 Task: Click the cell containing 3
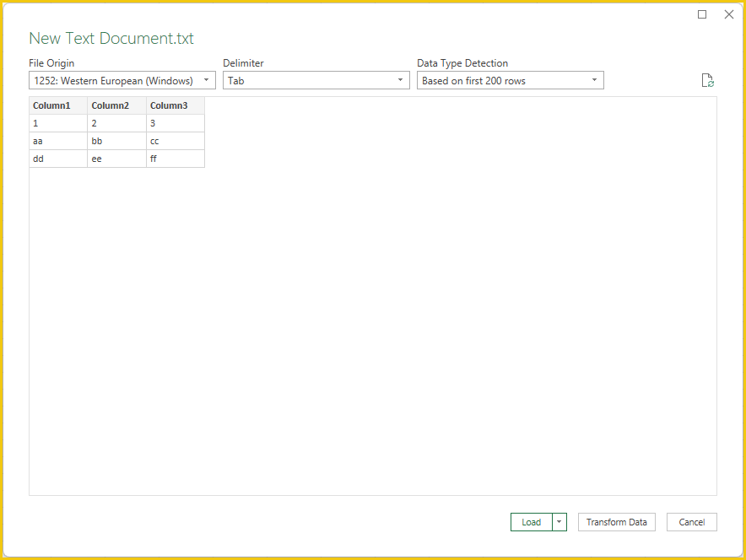tap(176, 123)
